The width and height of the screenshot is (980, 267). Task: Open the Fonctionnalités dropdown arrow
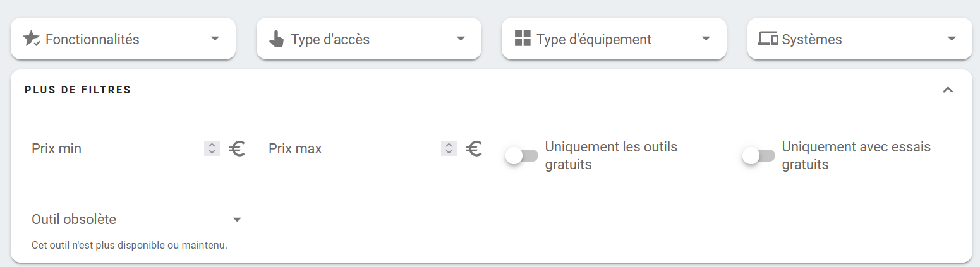(215, 39)
